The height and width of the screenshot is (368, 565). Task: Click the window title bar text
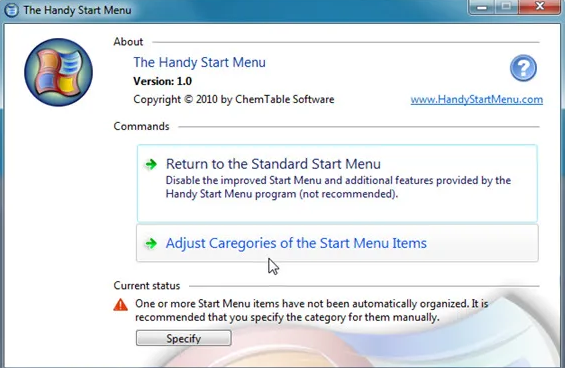point(77,10)
